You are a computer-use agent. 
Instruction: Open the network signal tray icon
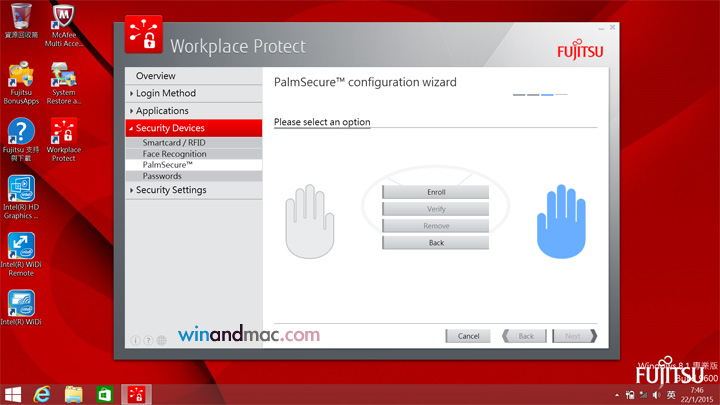[643, 395]
